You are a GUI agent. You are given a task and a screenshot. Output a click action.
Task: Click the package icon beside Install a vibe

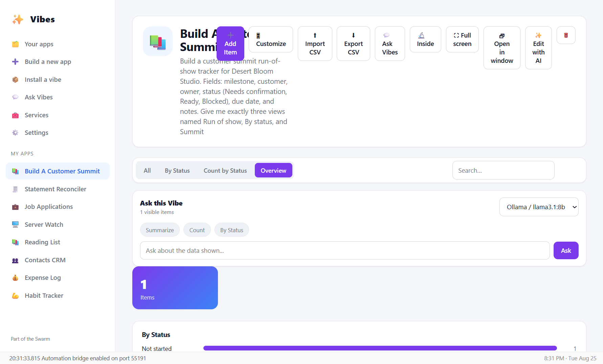[15, 80]
